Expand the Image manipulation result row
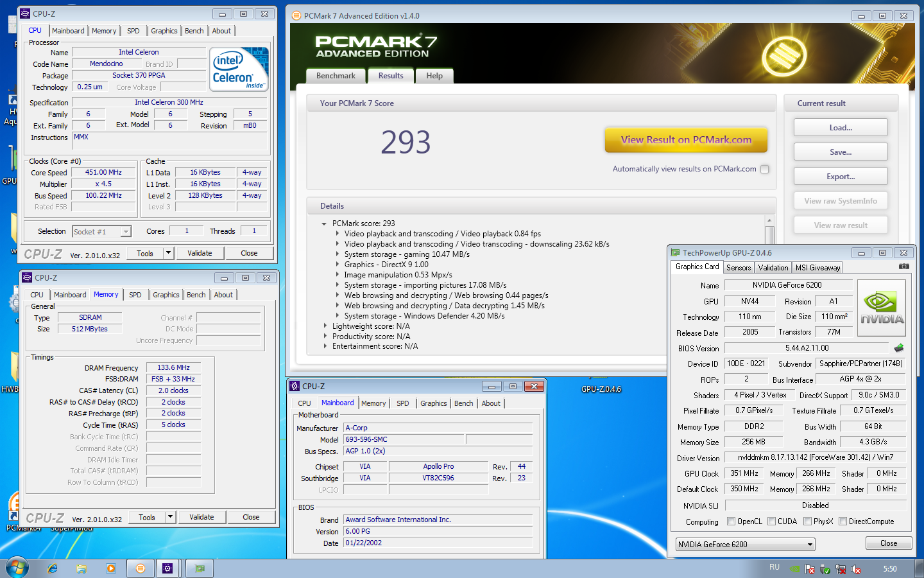Screen dimensions: 924x578 338,275
